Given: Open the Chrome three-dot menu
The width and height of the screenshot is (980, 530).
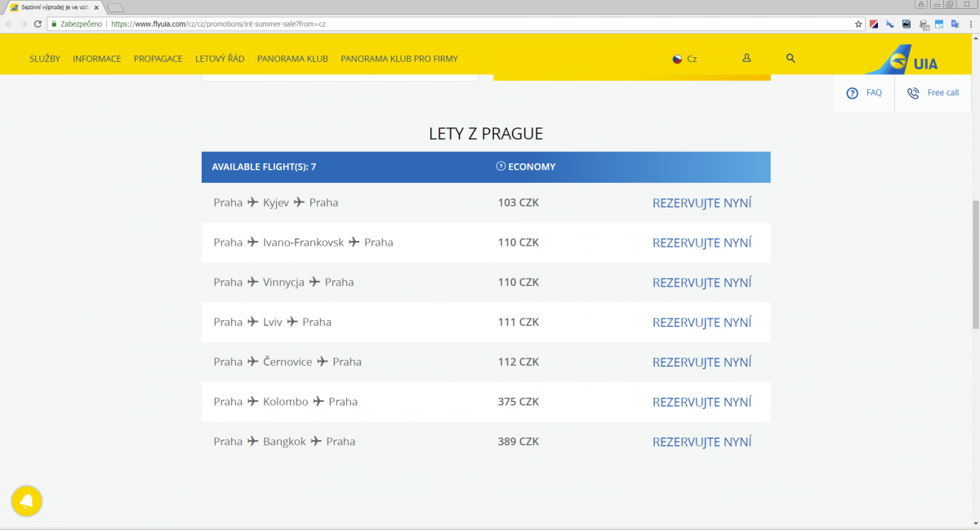Looking at the screenshot, I should point(969,24).
